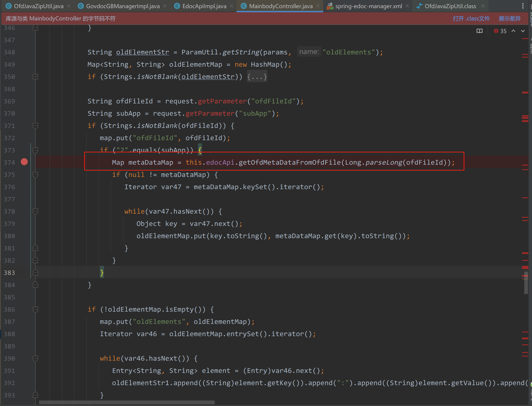Screen dimensions: 532x406
Task: Close the OfdJavaZipUtil.java tab
Action: pos(69,6)
